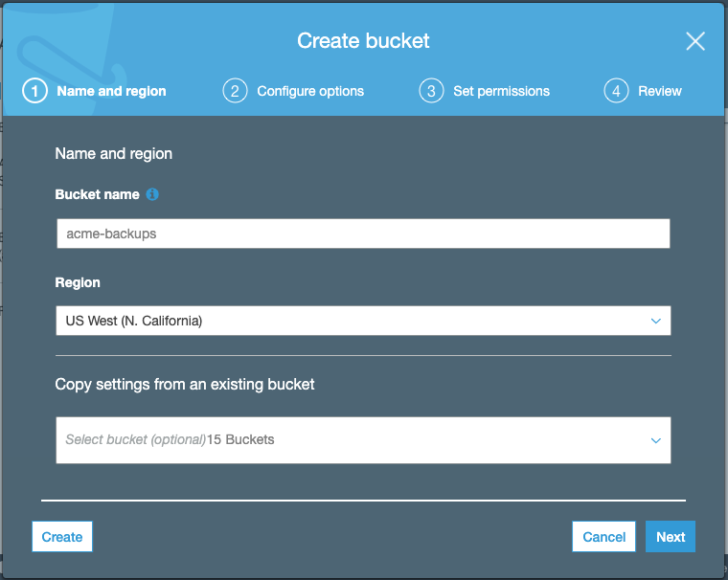Click the Region field label
Screen dimensions: 728x580
[x=78, y=282]
